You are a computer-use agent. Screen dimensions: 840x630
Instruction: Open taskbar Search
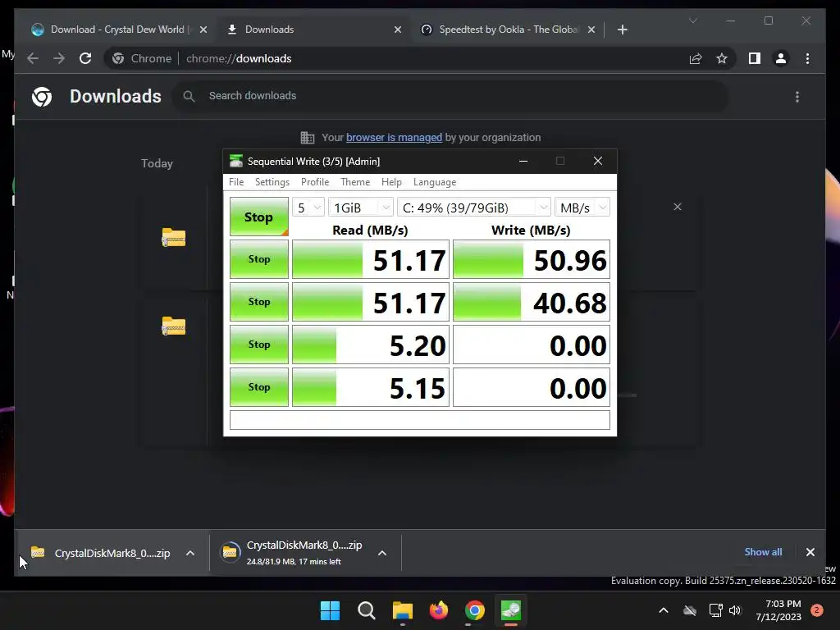tap(367, 610)
